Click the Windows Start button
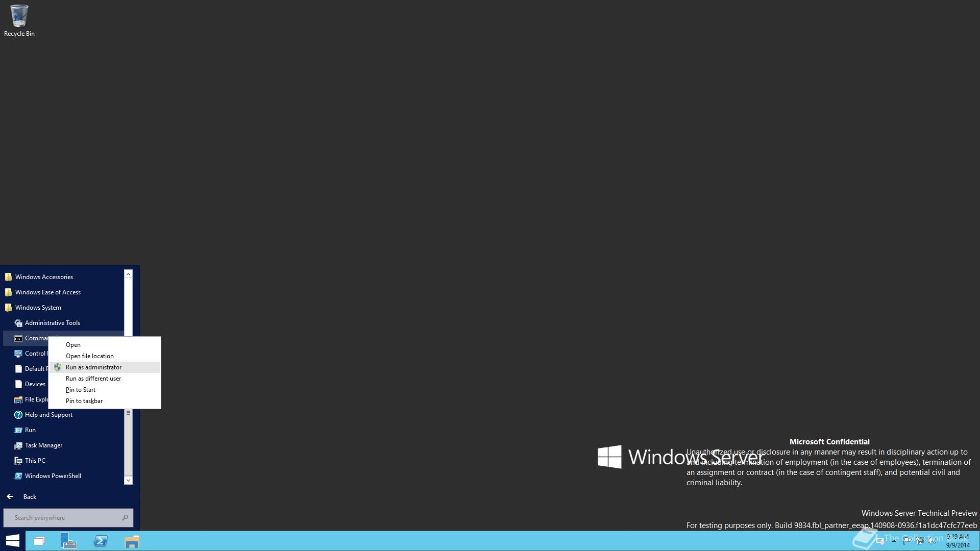 point(13,541)
